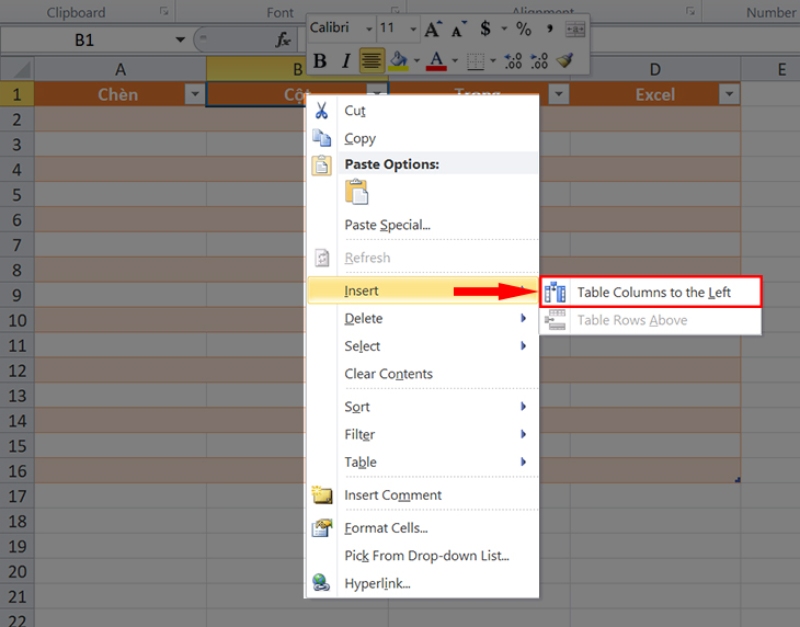Click the Insert Function fx icon
The width and height of the screenshot is (800, 627).
pos(283,41)
